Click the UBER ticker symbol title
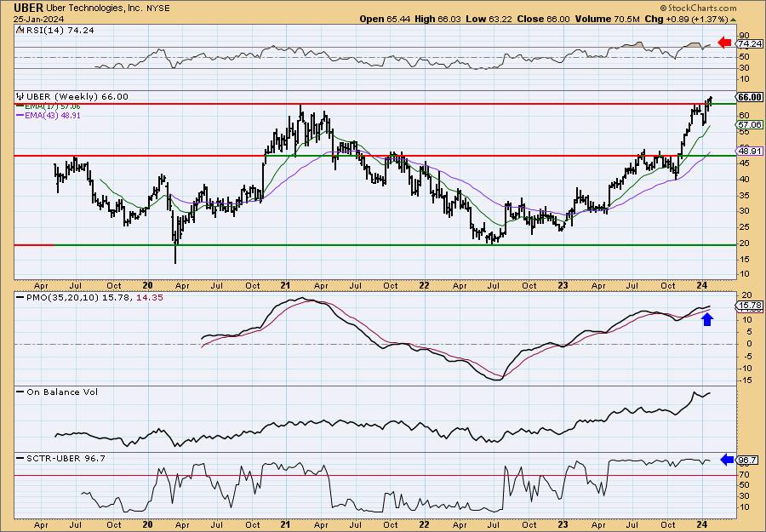The height and width of the screenshot is (532, 766). [29, 8]
